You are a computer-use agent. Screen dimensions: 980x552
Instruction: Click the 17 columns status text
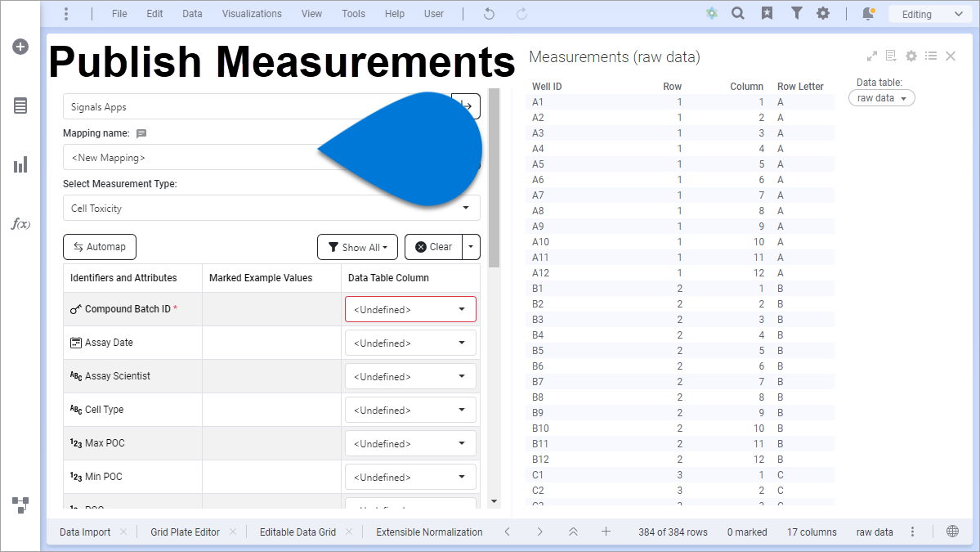tap(812, 532)
